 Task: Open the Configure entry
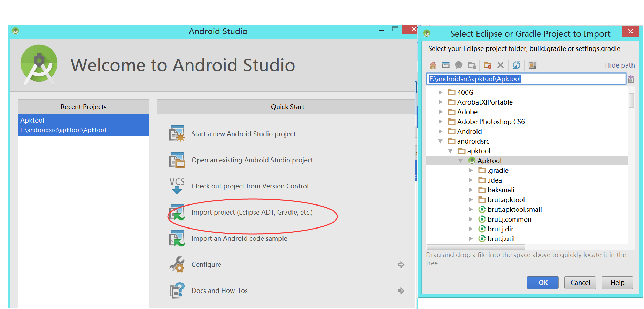(x=206, y=264)
